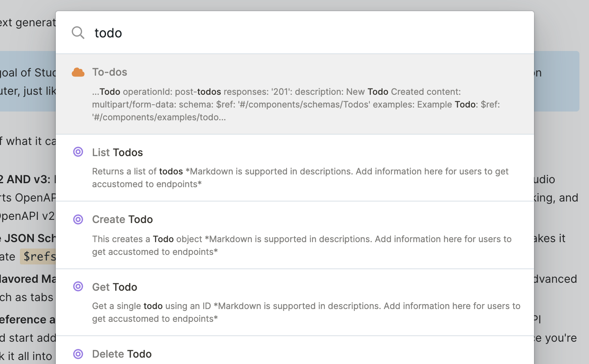Screen dimensions: 589x364
Task: Click the $refs inline code snippet
Action: coord(39,256)
